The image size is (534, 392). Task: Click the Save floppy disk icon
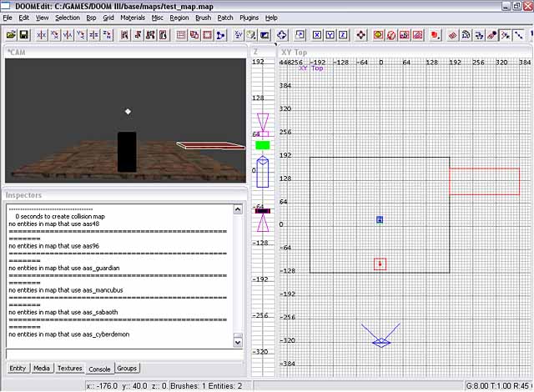(24, 35)
